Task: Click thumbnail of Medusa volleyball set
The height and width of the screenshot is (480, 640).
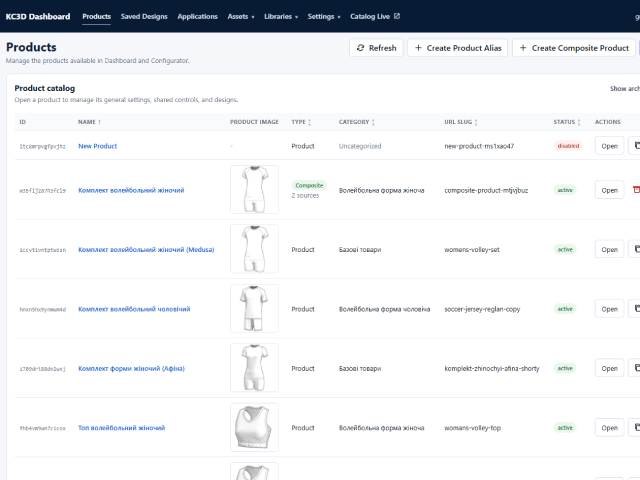Action: 254,249
